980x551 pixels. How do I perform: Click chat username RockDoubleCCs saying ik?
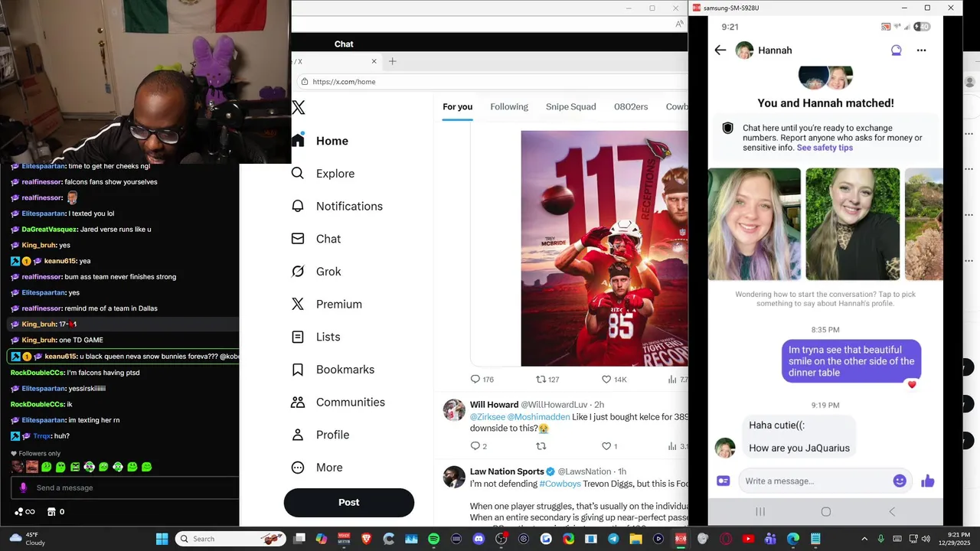coord(37,404)
